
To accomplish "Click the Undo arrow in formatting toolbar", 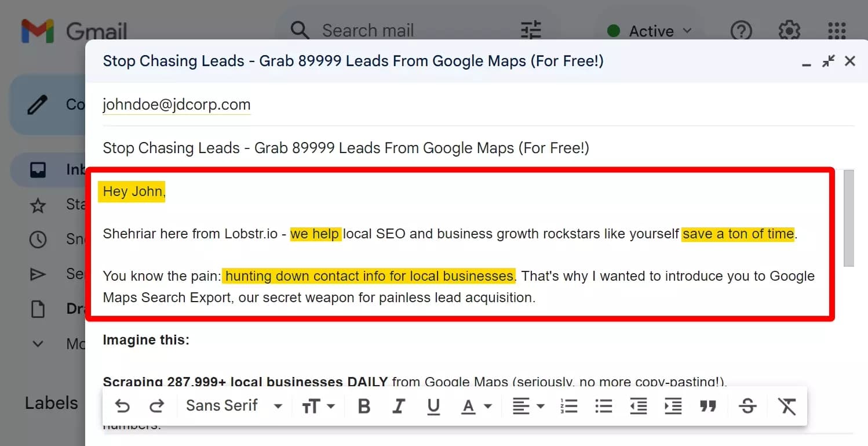I will 122,406.
